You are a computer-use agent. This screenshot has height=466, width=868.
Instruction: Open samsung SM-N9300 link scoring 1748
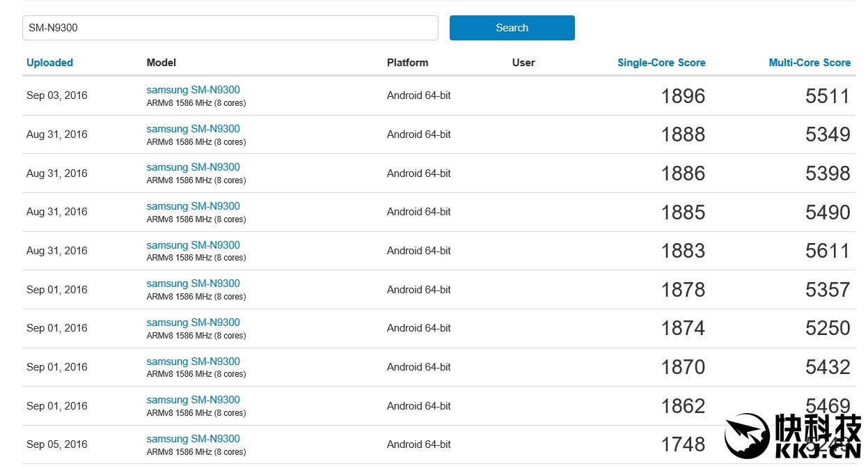point(193,439)
